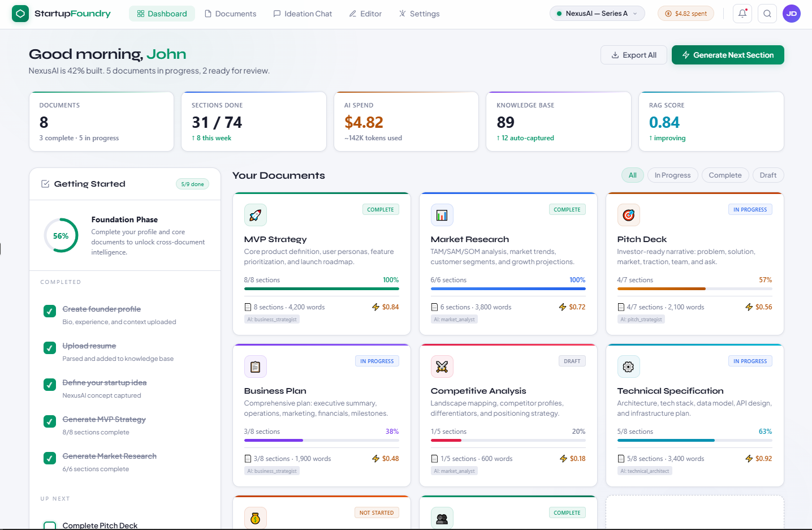The height and width of the screenshot is (530, 812).
Task: Click the MVP Strategy rocket icon
Action: [256, 215]
